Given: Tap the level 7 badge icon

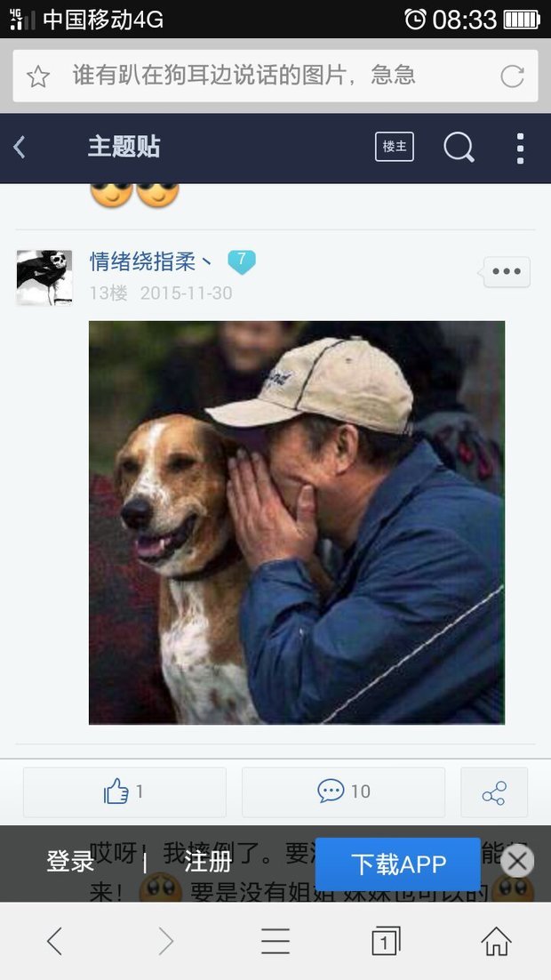Looking at the screenshot, I should tap(241, 261).
